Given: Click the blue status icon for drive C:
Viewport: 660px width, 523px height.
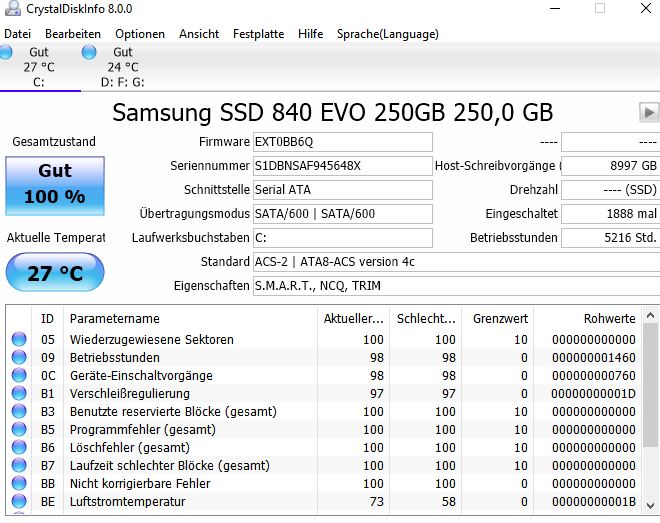Looking at the screenshot, I should (6, 52).
